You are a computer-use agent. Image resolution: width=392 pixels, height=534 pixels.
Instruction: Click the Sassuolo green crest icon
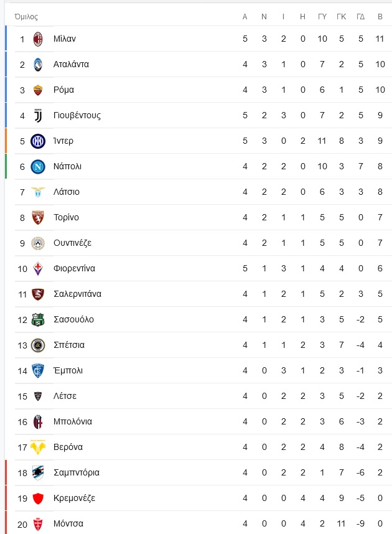[38, 320]
